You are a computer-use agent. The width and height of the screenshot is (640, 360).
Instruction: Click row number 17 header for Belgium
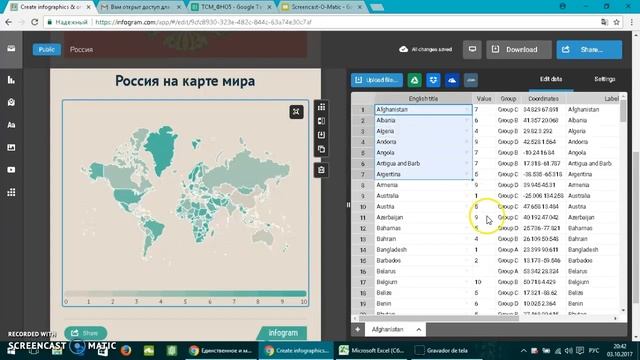coord(363,282)
